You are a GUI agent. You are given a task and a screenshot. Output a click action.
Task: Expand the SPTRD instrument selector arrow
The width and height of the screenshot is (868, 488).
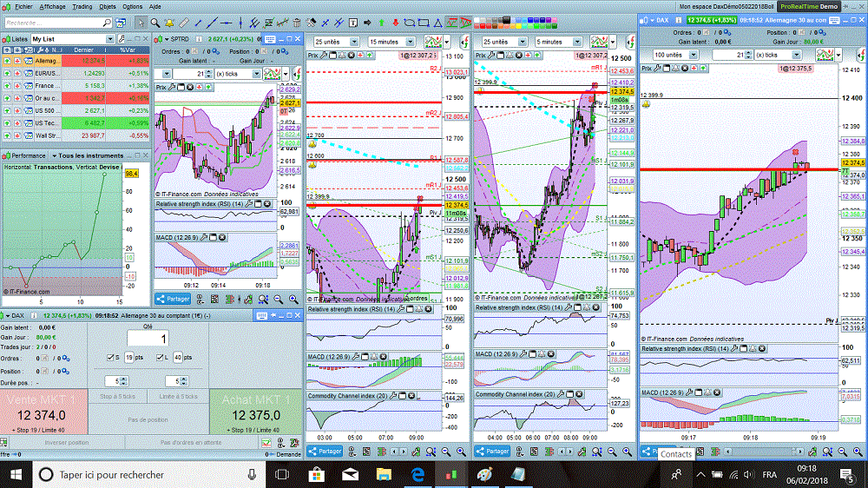point(167,39)
